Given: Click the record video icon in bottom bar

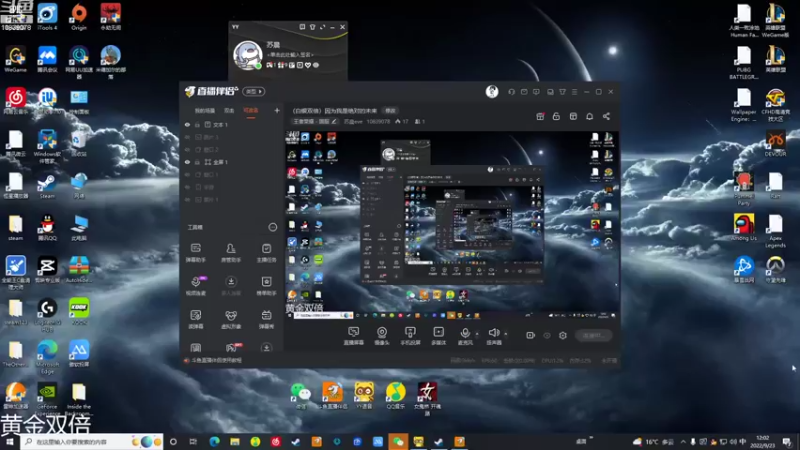Looking at the screenshot, I should click(x=531, y=336).
